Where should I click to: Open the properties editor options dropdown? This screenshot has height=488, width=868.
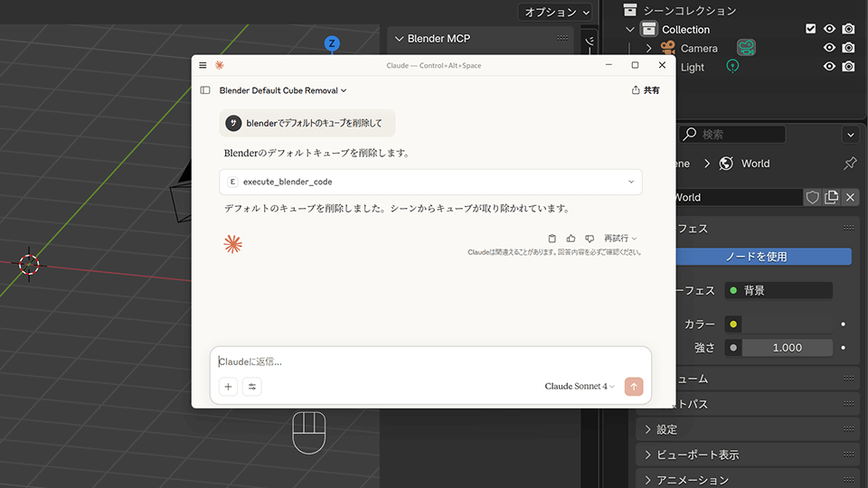(x=850, y=135)
